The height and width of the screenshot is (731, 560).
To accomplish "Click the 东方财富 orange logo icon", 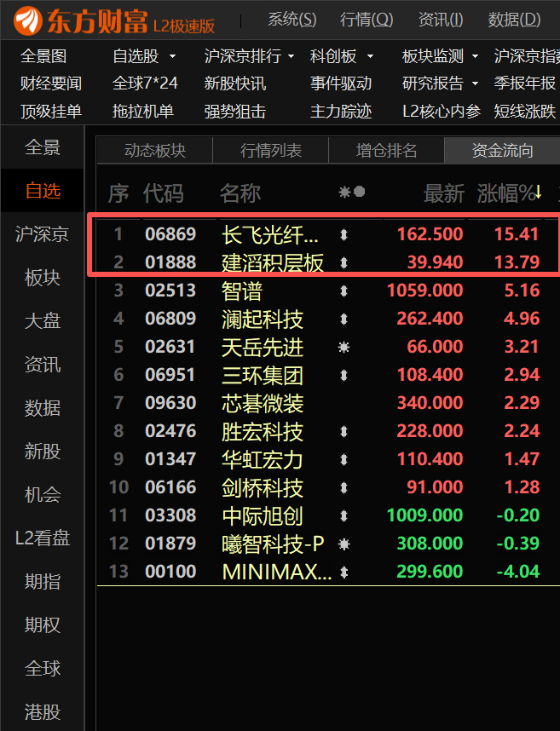I will click(27, 20).
